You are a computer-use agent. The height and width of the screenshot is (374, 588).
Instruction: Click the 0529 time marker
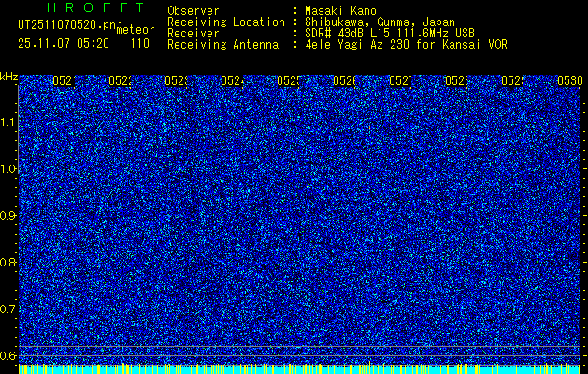coord(512,80)
